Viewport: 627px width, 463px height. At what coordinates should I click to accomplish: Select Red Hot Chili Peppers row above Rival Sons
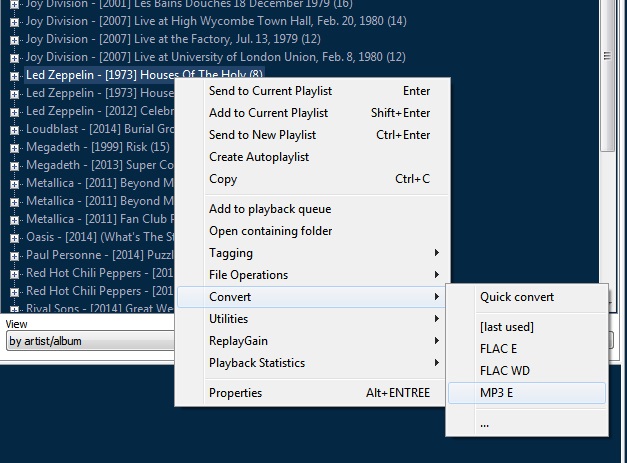tap(99, 291)
